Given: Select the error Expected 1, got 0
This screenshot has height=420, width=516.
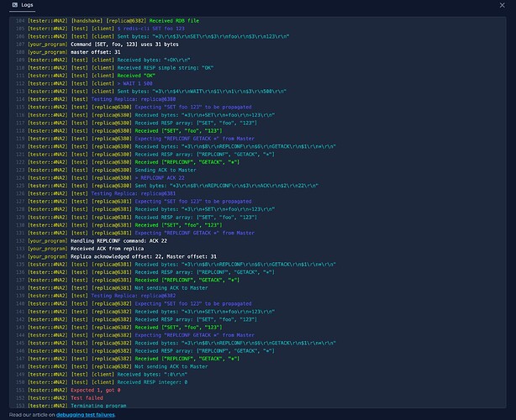Looking at the screenshot, I should pos(96,391).
